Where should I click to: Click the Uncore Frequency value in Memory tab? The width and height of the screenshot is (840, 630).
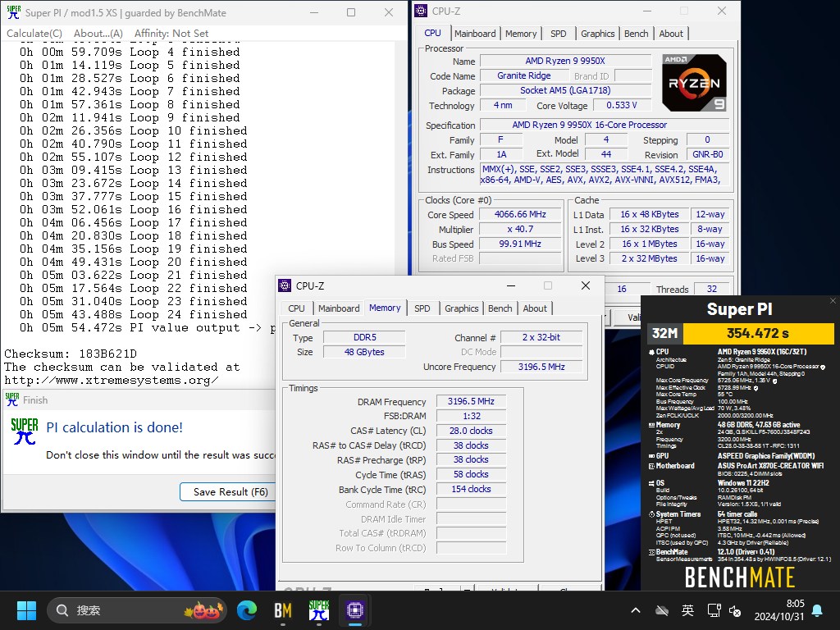[x=541, y=367]
